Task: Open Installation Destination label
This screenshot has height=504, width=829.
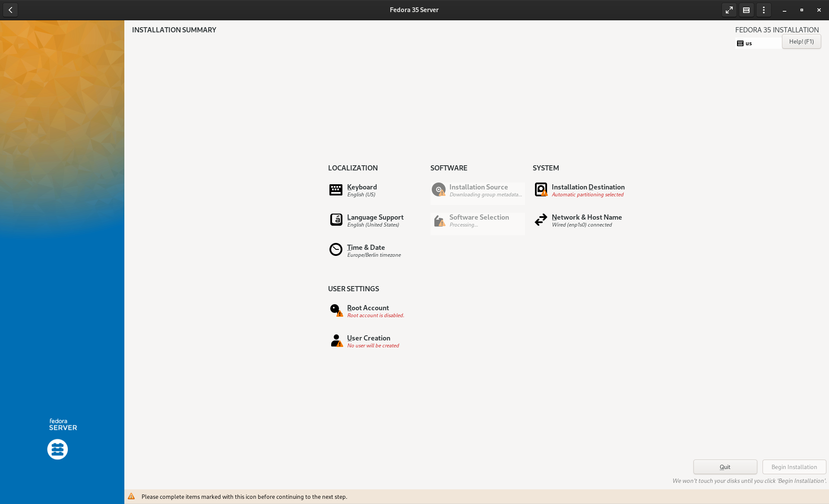Action: click(588, 187)
